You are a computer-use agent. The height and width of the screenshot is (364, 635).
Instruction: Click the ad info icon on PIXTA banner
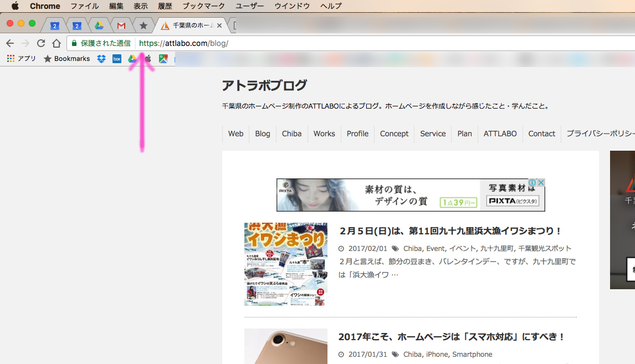point(532,183)
